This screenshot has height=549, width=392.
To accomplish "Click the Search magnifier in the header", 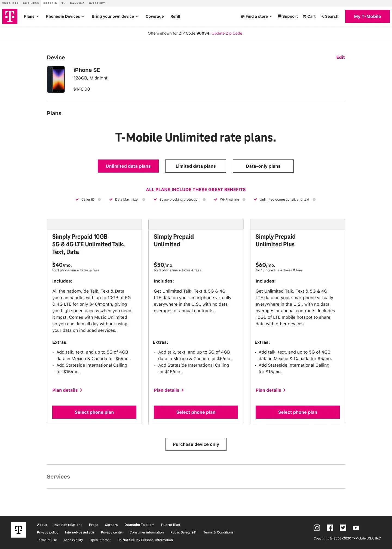I will [x=322, y=16].
